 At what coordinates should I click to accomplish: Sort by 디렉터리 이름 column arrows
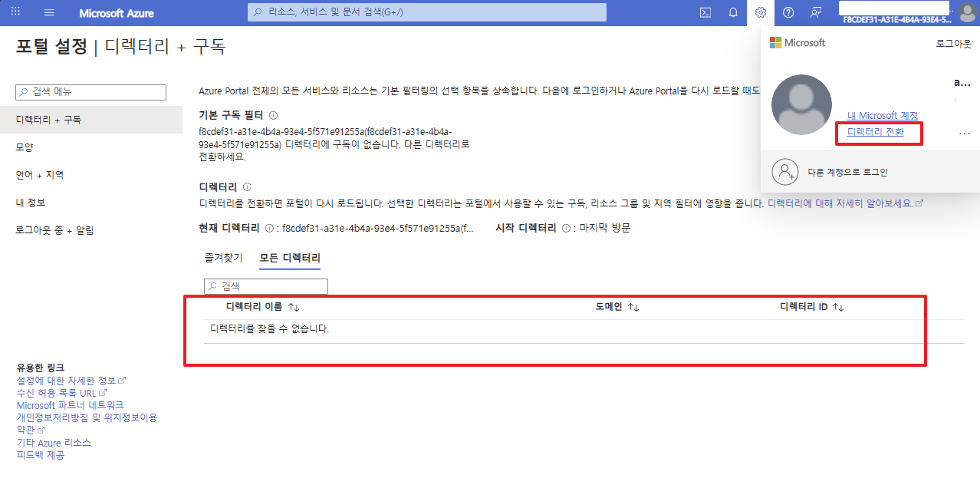(293, 307)
